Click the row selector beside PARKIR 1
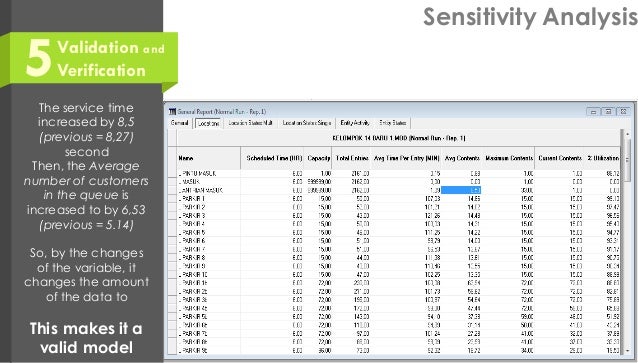 173,199
